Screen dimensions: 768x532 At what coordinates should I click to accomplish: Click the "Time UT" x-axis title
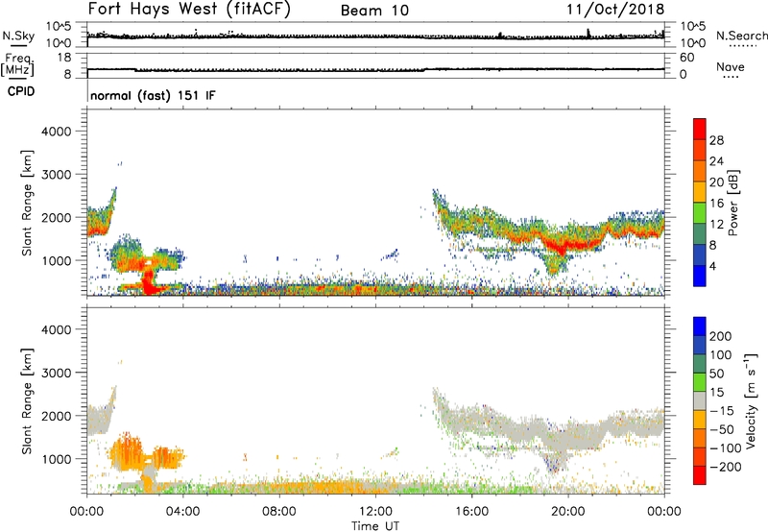375,526
